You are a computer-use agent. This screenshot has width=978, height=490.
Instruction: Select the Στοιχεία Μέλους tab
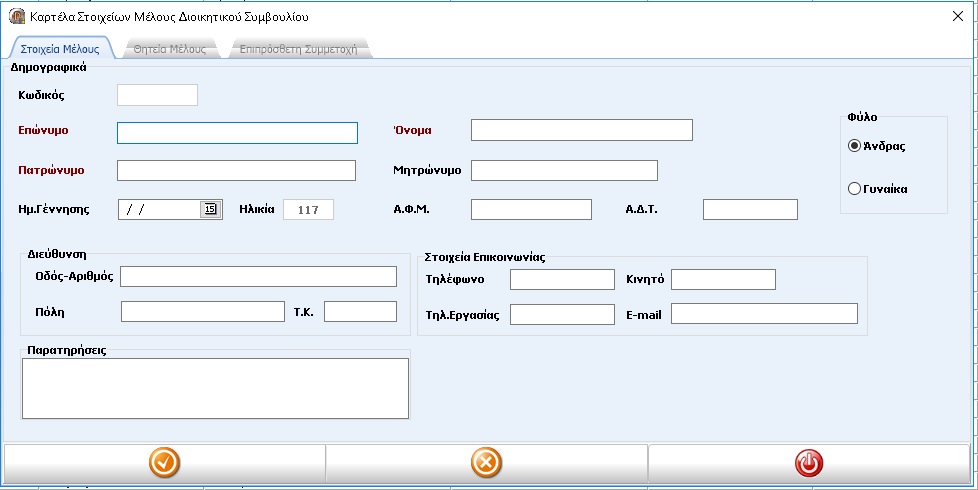coord(60,49)
